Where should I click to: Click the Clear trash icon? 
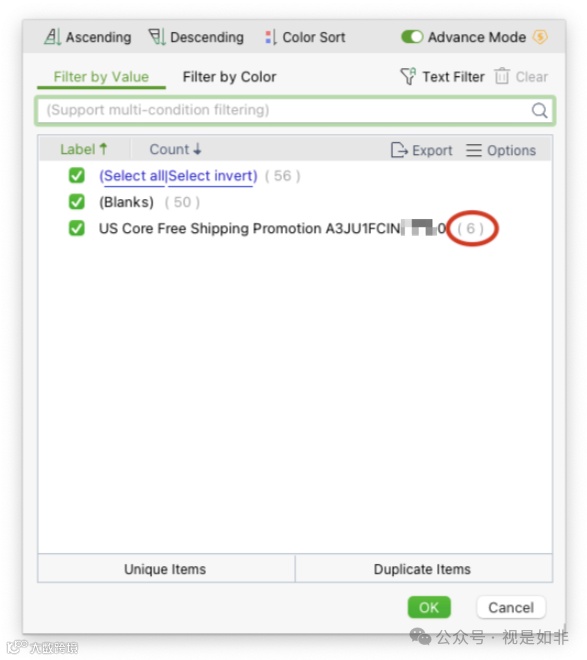point(502,76)
